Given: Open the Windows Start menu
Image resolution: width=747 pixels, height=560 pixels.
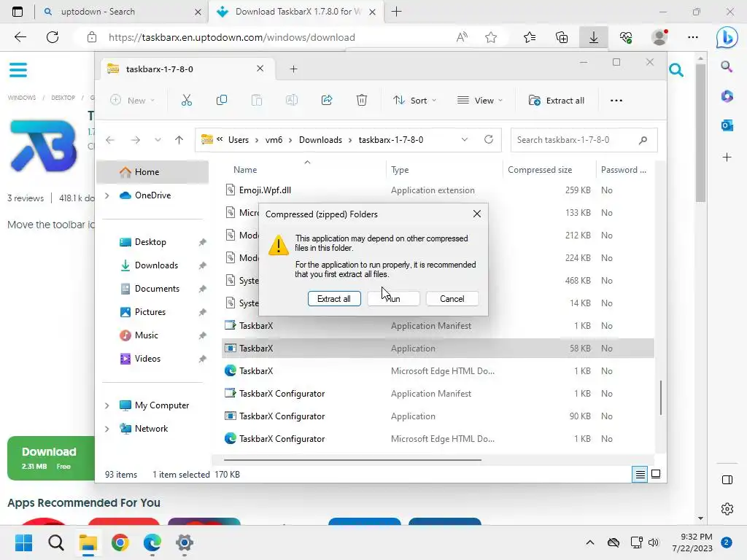Looking at the screenshot, I should coord(24,542).
